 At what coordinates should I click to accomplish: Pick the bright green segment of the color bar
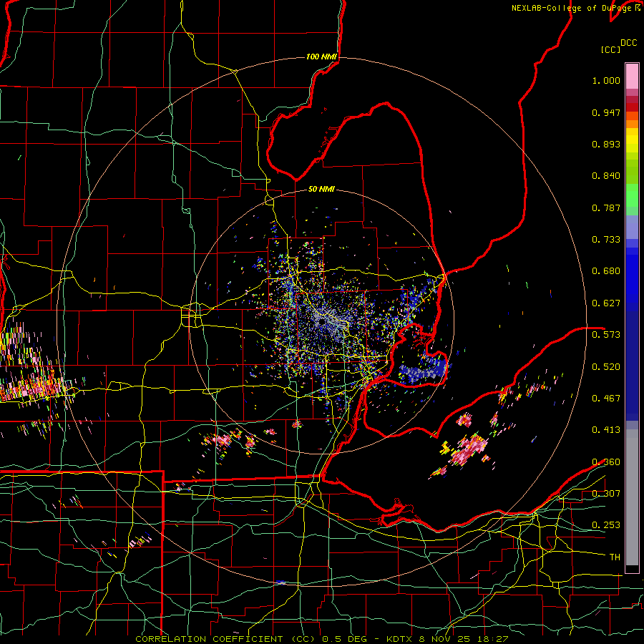point(632,195)
